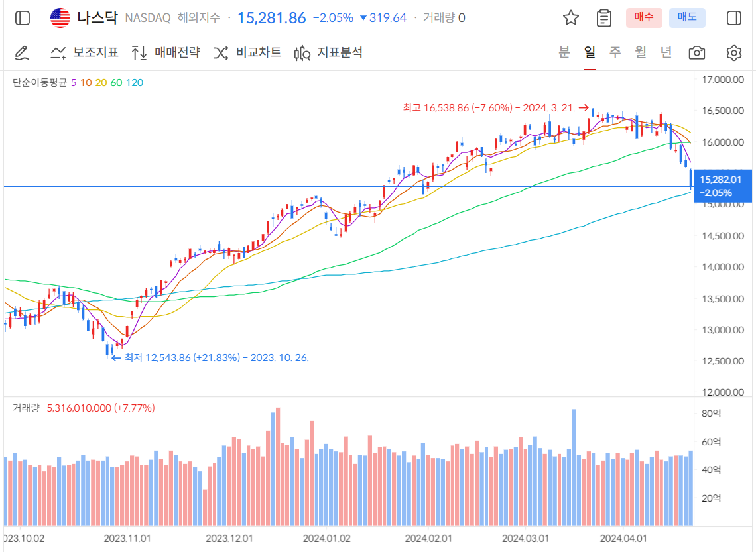
Task: Click the 13,000.00 price axis label
Action: (723, 330)
